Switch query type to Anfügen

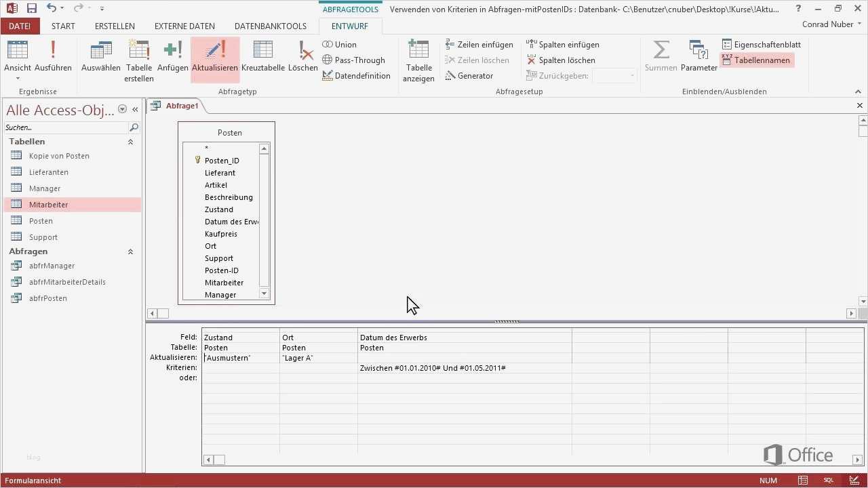tap(173, 57)
